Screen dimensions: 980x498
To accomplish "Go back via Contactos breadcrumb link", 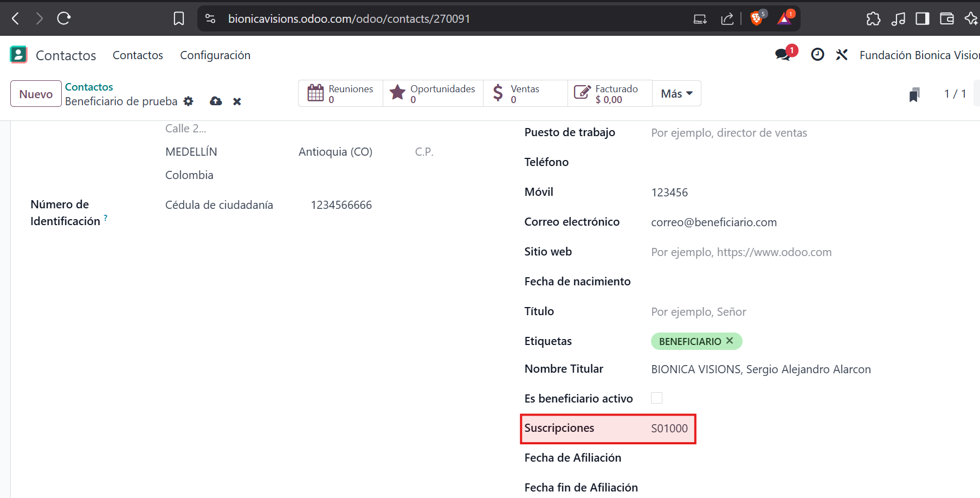I will [x=89, y=87].
